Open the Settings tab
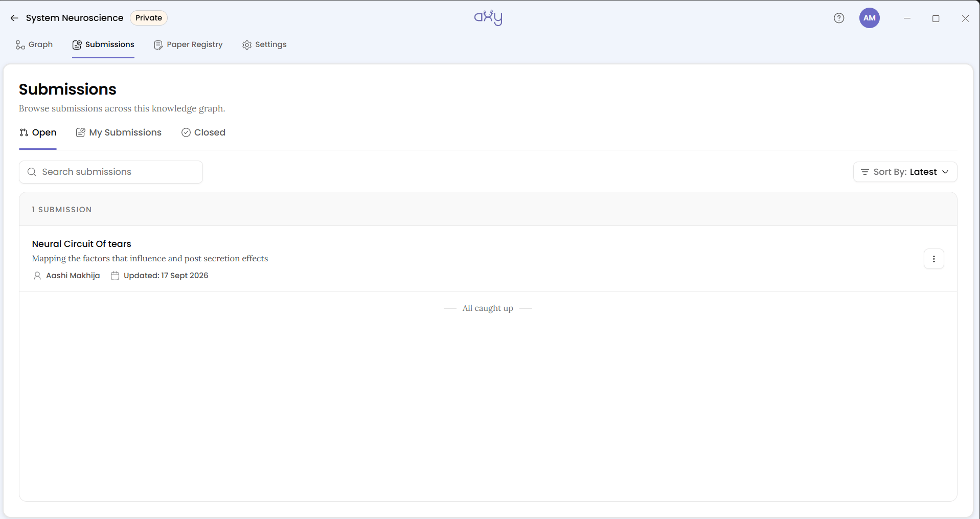This screenshot has width=980, height=519. [264, 44]
